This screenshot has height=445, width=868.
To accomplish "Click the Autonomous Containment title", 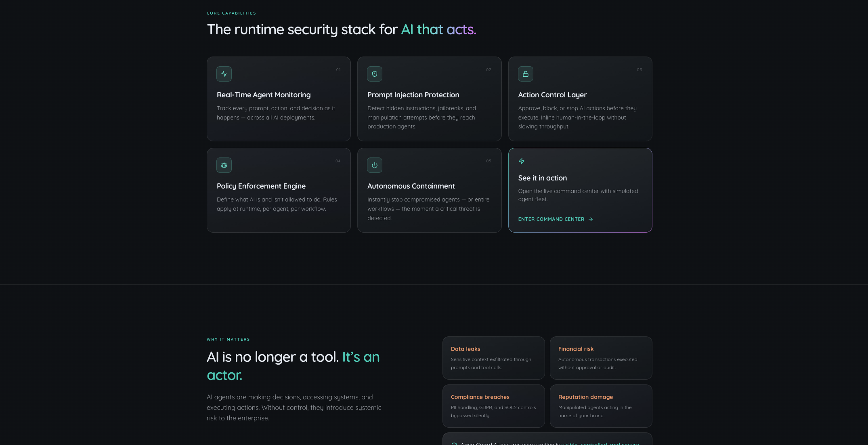I will 411,186.
